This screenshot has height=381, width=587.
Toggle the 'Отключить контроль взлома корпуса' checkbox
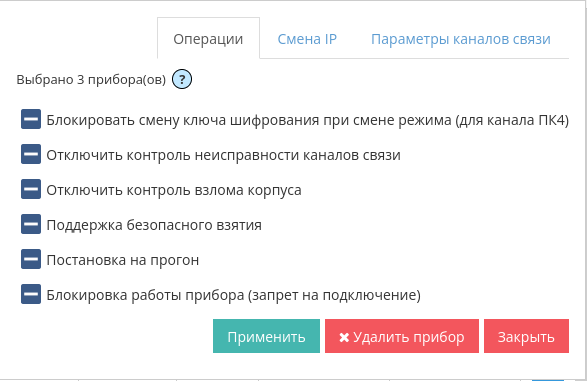point(31,189)
